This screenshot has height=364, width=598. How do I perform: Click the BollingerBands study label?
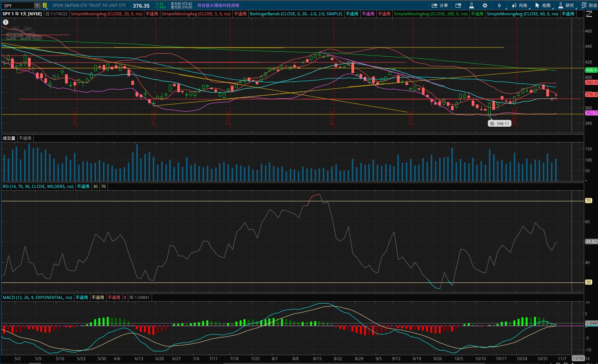pos(296,14)
